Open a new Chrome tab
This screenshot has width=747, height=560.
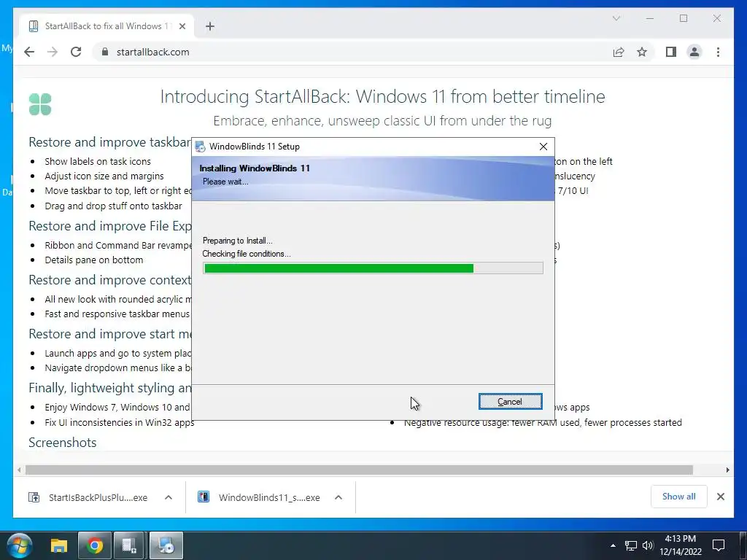[210, 26]
